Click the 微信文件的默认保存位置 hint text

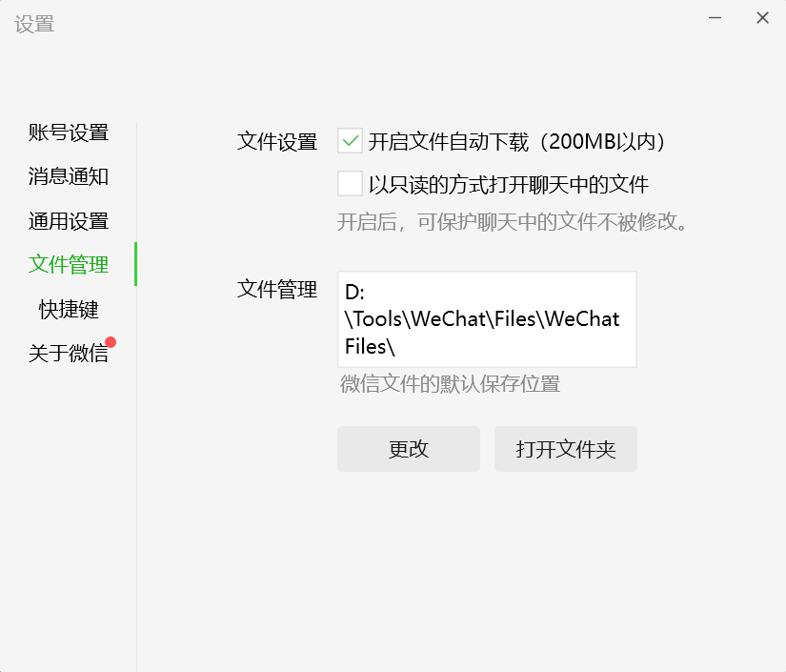450,384
